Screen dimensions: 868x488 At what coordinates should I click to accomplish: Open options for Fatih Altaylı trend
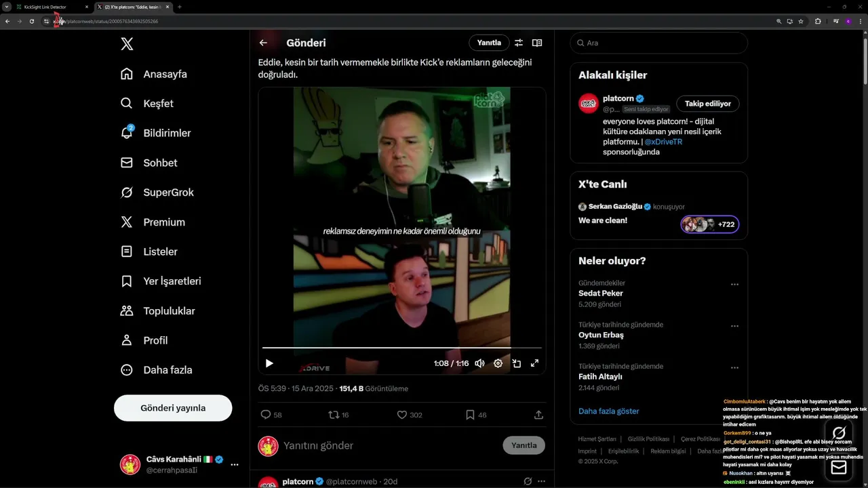pos(734,368)
